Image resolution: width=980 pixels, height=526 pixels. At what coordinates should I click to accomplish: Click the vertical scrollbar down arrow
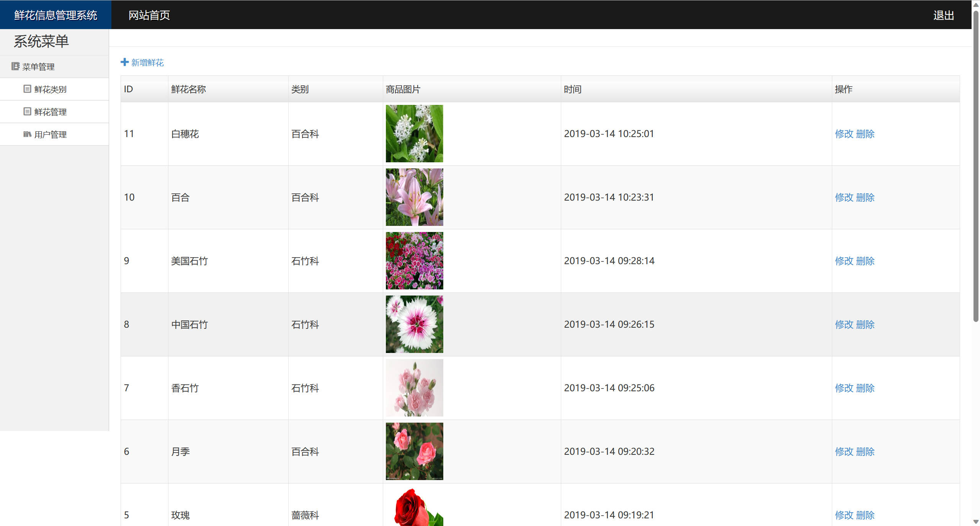pos(976,522)
